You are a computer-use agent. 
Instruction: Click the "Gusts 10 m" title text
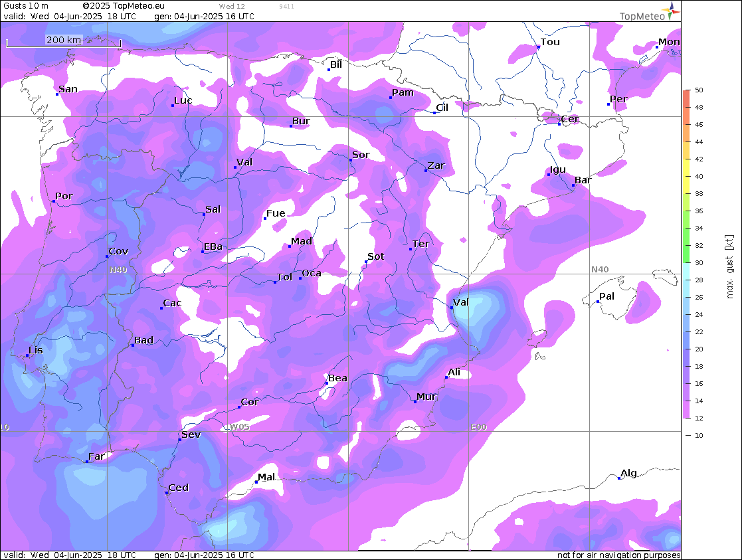tap(25, 6)
